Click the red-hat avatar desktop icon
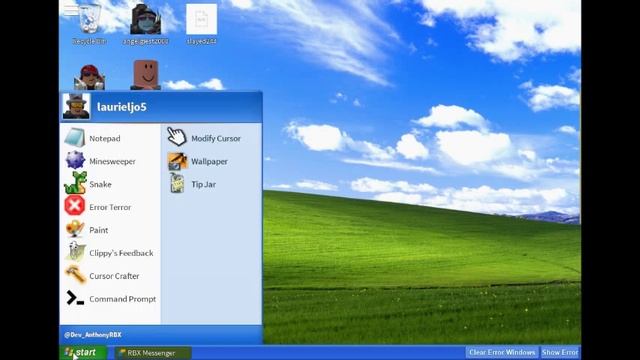Screen dimensions: 640x360 [89, 77]
